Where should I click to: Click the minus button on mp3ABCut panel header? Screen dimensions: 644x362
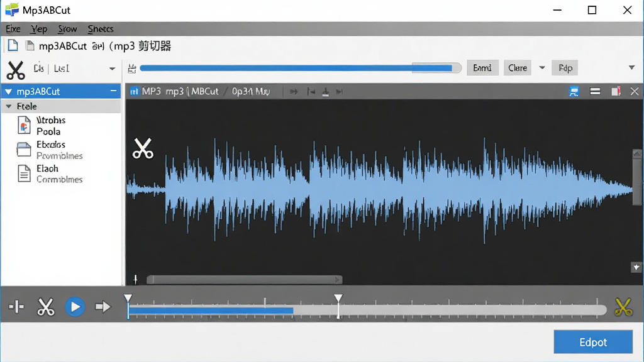point(113,90)
